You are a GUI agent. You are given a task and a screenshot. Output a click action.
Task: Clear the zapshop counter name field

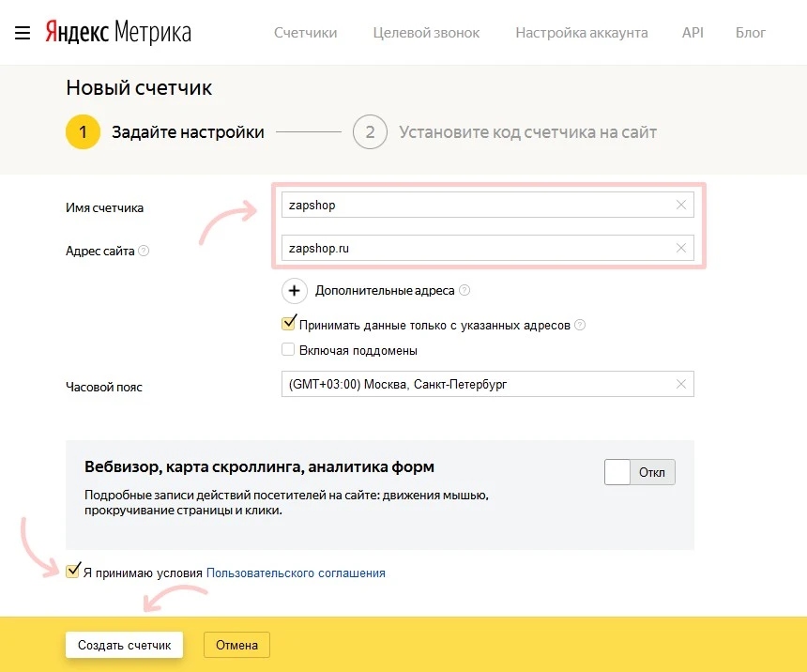pos(681,205)
